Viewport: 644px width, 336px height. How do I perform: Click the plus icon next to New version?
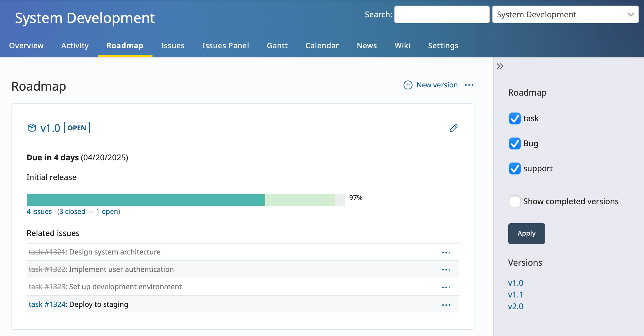[x=408, y=85]
